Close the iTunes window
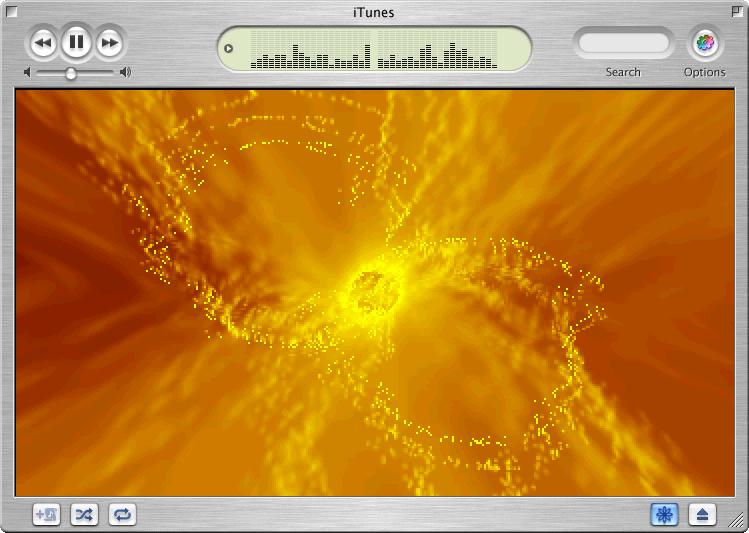The width and height of the screenshot is (749, 533). (x=11, y=11)
